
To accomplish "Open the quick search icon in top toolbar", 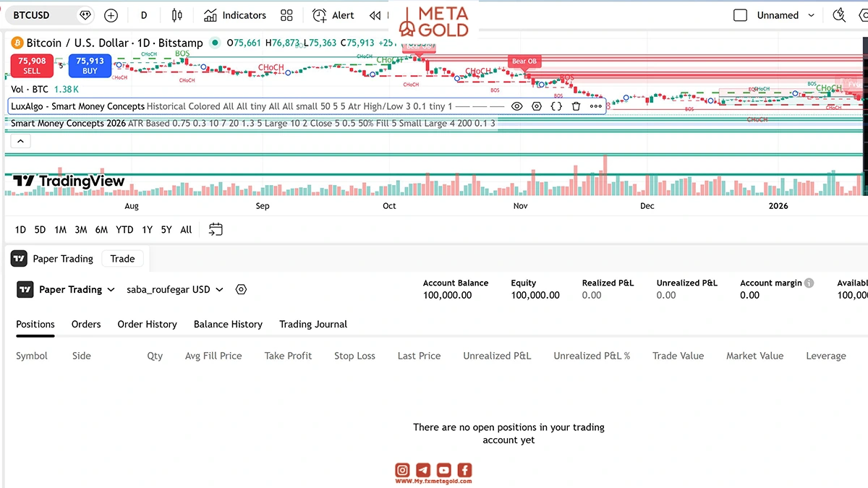I will (x=839, y=15).
